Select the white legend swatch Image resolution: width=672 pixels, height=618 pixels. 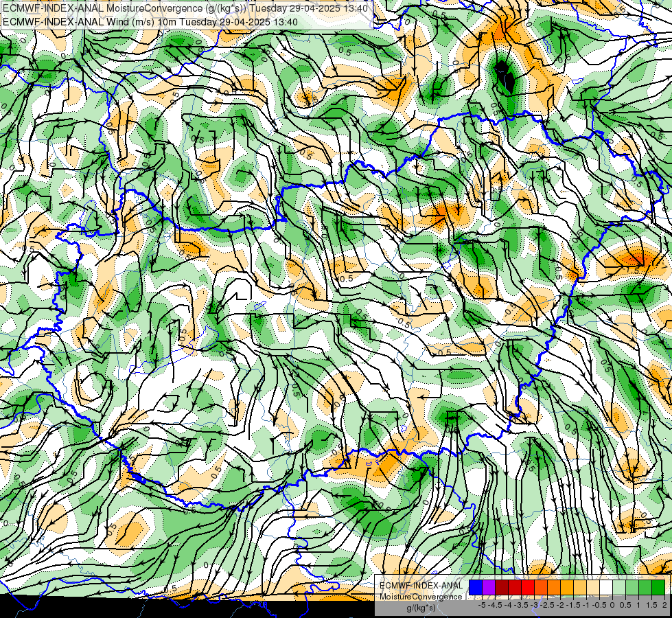[x=605, y=587]
